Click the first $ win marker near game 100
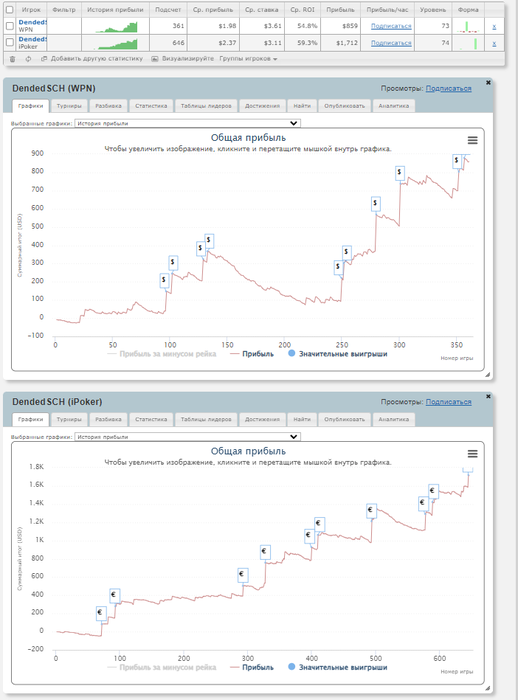Image resolution: width=518 pixels, height=700 pixels. pyautogui.click(x=164, y=280)
